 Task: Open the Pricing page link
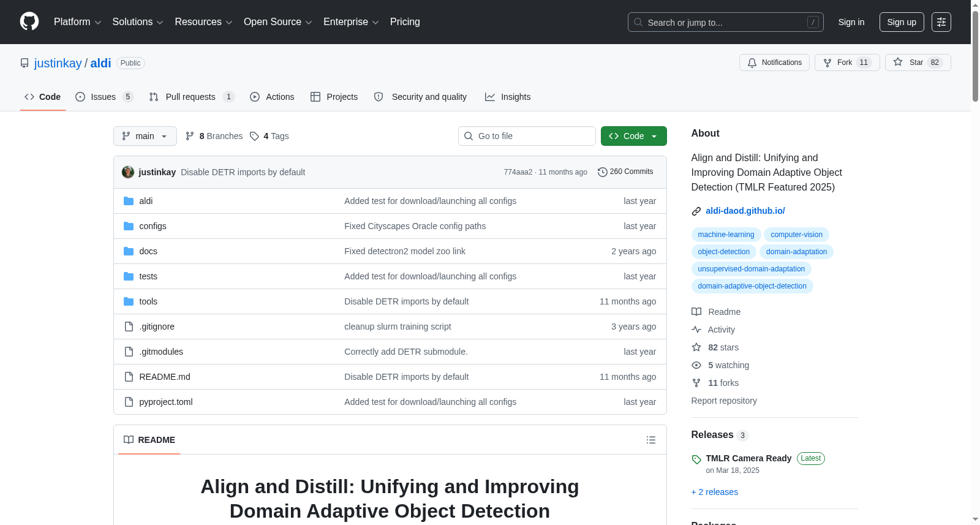405,22
